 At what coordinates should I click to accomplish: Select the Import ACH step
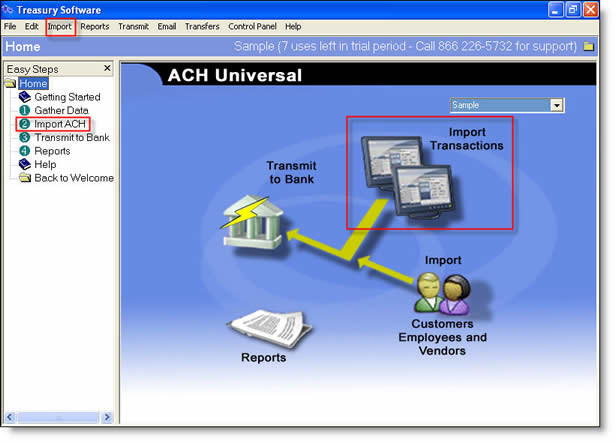pyautogui.click(x=60, y=124)
